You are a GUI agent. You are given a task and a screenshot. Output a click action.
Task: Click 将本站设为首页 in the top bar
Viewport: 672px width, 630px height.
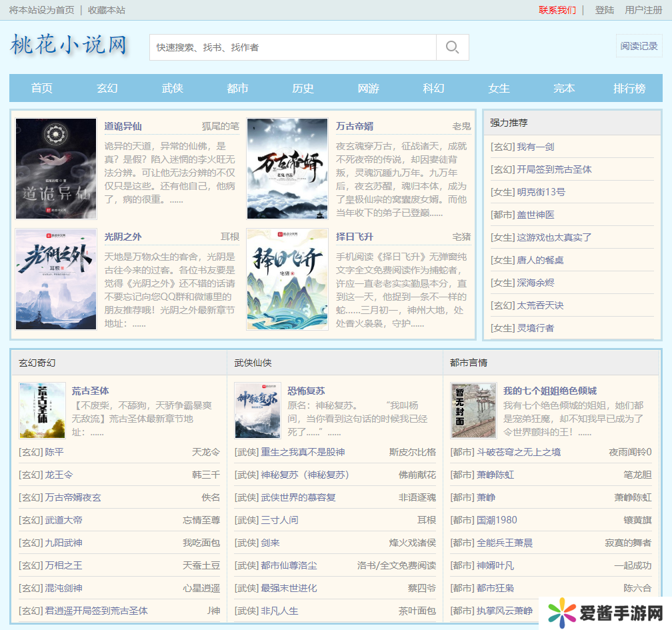click(41, 10)
